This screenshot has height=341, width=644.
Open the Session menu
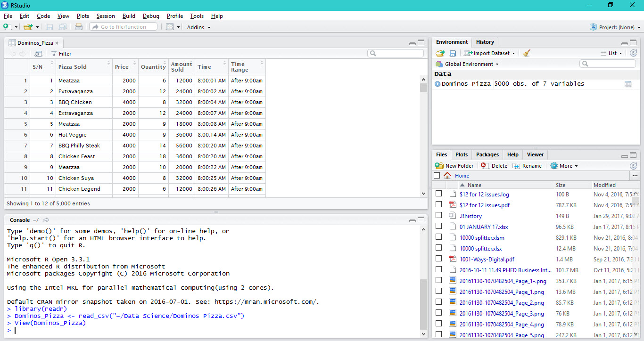106,16
